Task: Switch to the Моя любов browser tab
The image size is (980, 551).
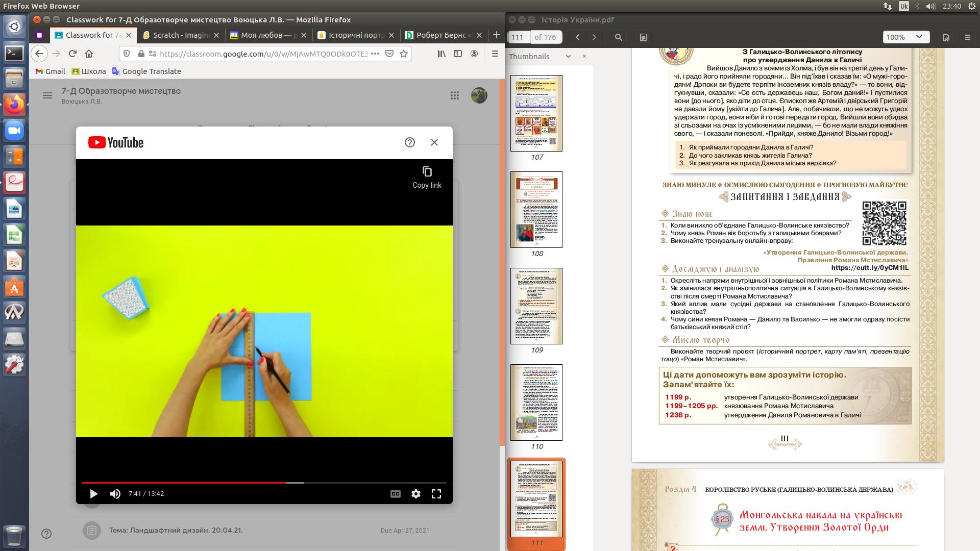Action: point(268,35)
